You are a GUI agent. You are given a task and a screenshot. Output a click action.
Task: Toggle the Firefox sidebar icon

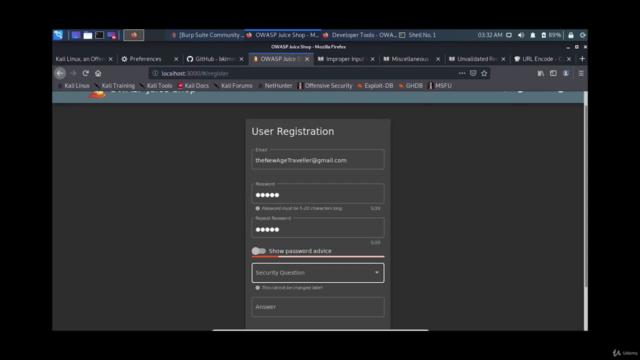pos(553,73)
